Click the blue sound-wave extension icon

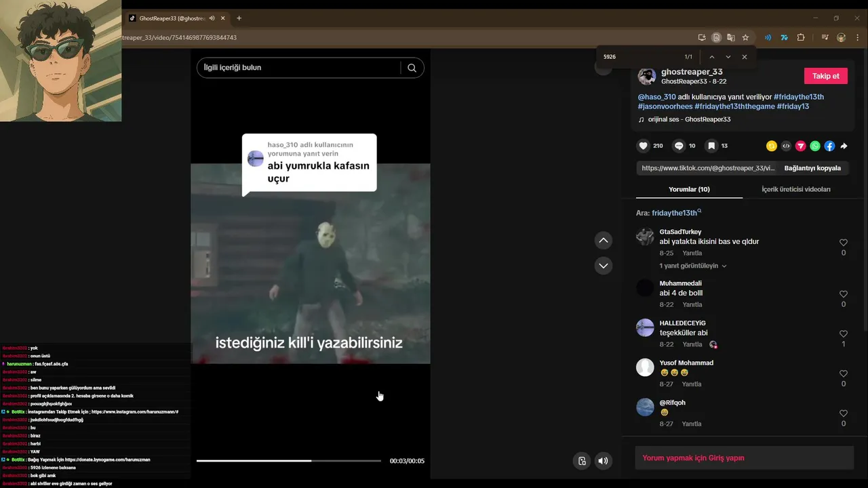768,37
